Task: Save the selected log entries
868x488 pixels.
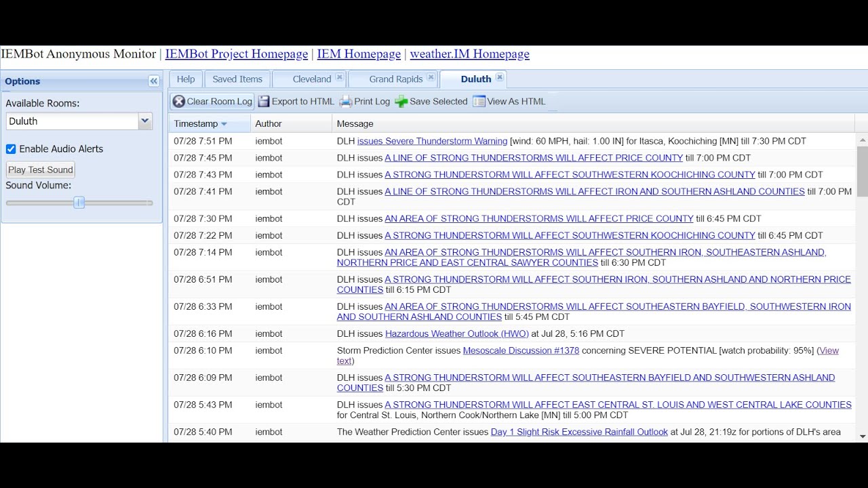Action: click(431, 102)
